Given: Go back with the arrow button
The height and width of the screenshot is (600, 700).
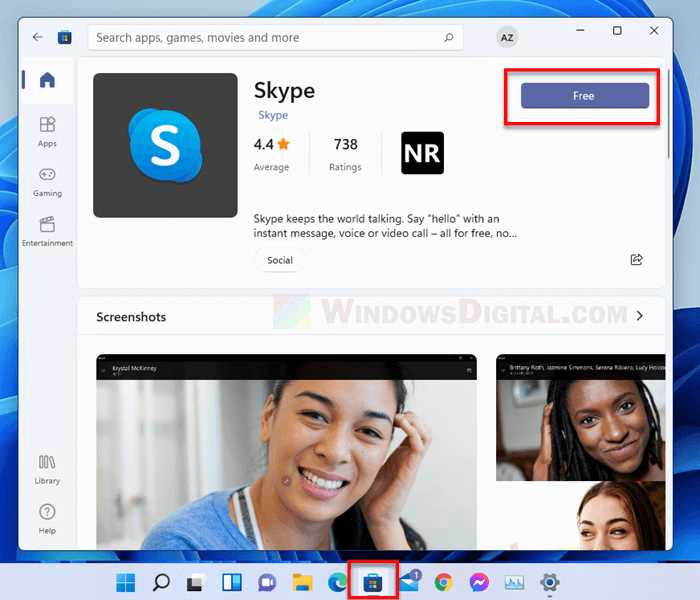Looking at the screenshot, I should coord(38,37).
